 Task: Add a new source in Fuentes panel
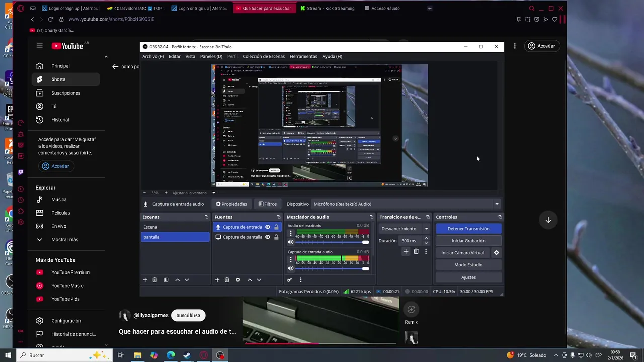(x=217, y=280)
